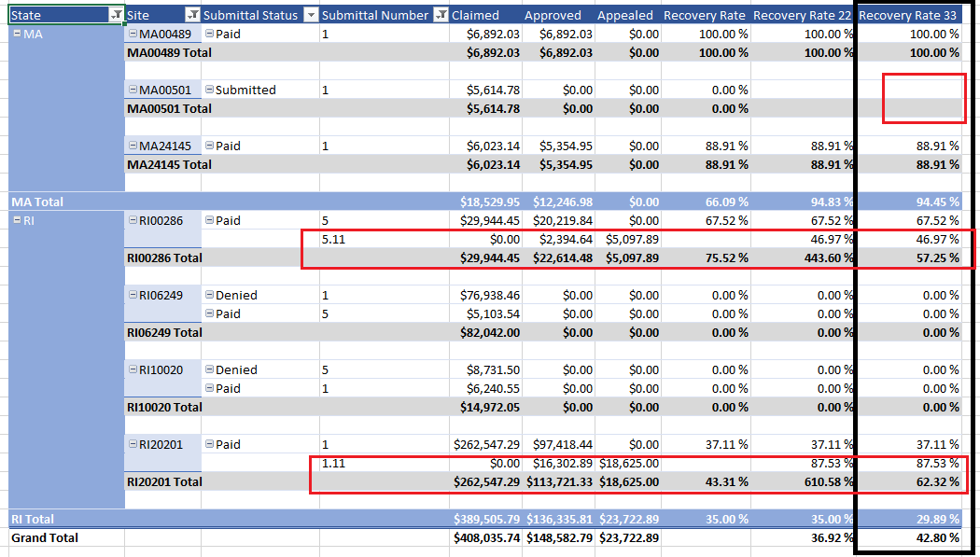Open the Site column filter dropdown

pyautogui.click(x=193, y=15)
